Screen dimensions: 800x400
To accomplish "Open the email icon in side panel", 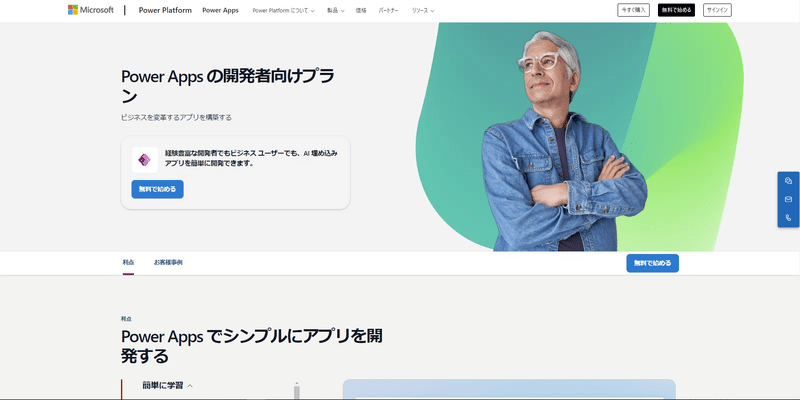I will 788,199.
